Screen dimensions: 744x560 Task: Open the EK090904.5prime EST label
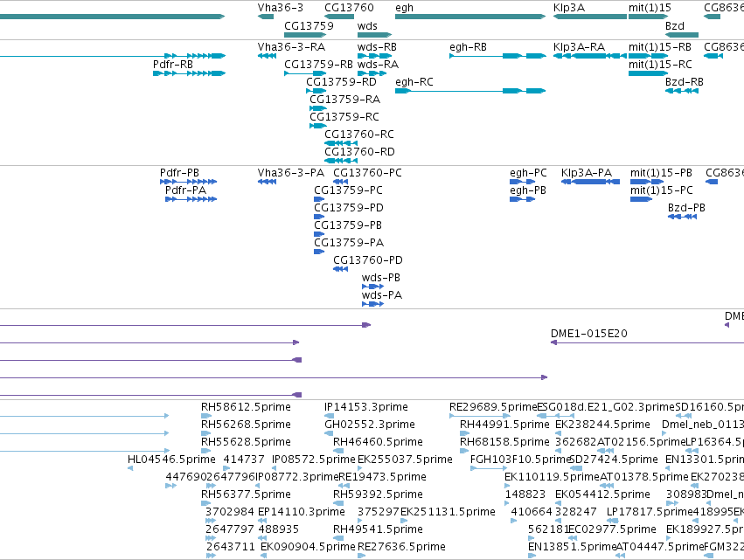click(308, 548)
